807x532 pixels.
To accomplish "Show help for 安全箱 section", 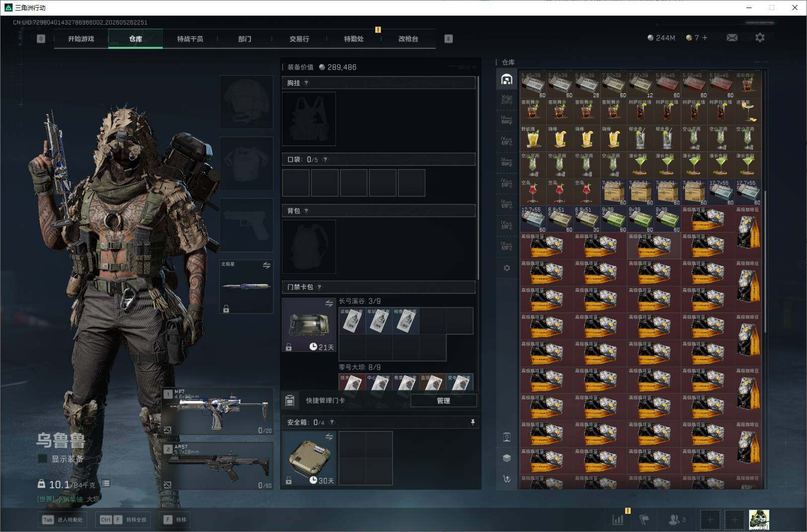I will point(331,422).
